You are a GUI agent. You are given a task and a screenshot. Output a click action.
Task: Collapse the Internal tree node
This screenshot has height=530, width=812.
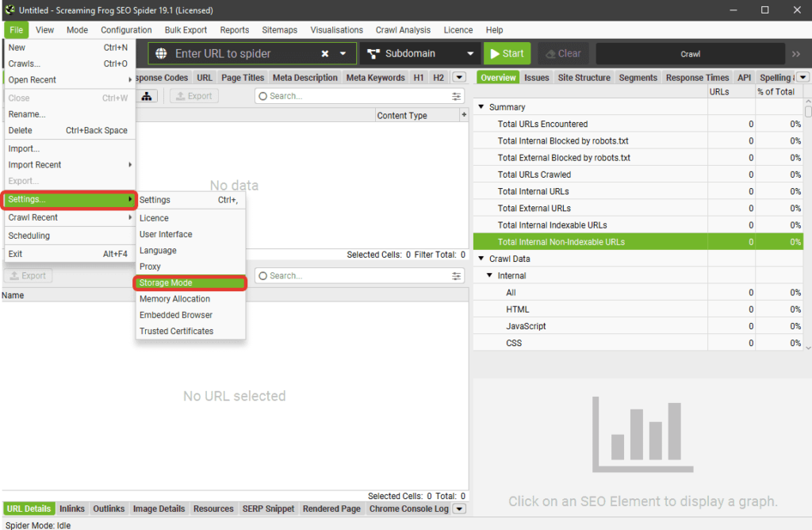[x=489, y=275]
